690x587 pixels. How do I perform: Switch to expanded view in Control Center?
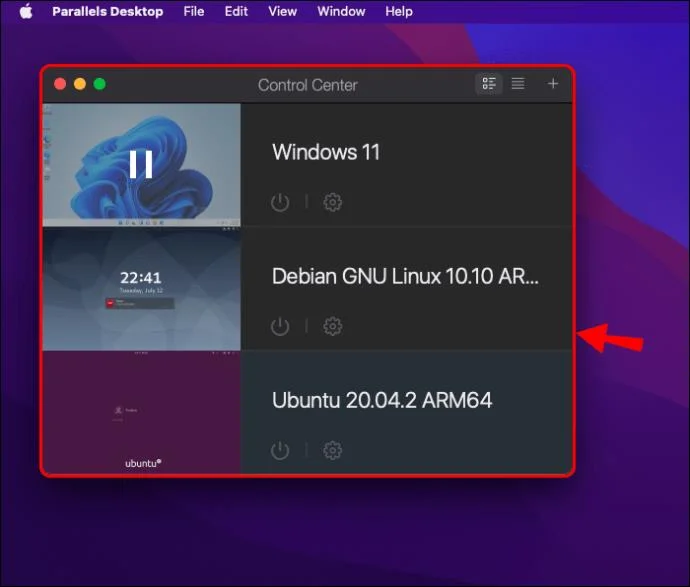489,84
